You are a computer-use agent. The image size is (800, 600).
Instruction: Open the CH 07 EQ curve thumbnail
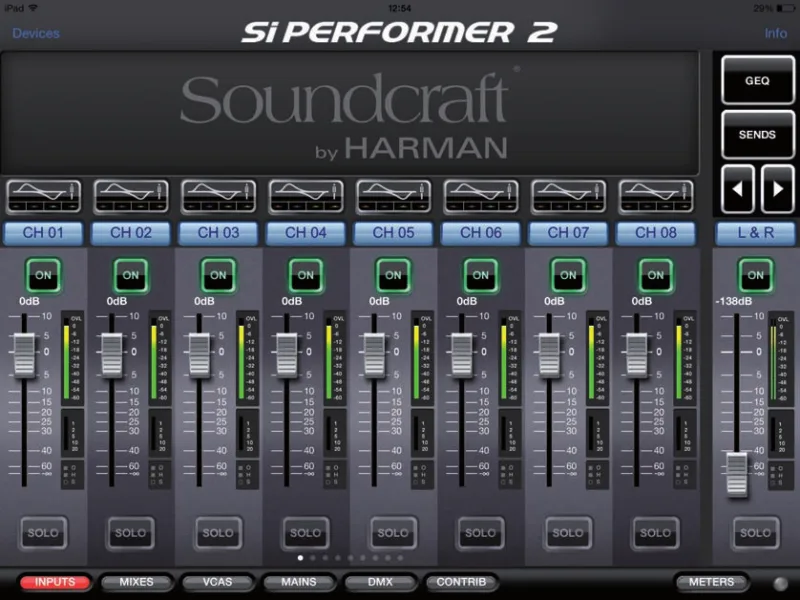[568, 196]
